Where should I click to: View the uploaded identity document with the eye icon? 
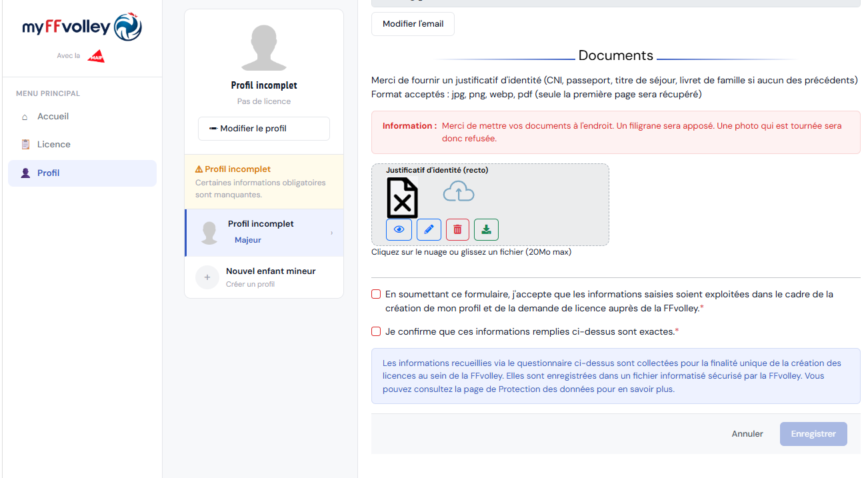399,229
